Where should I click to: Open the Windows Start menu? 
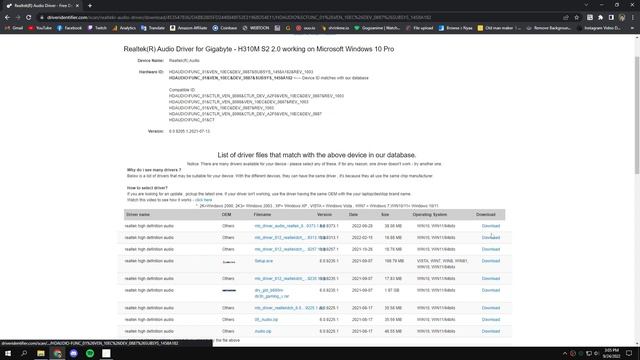pyautogui.click(x=8, y=353)
